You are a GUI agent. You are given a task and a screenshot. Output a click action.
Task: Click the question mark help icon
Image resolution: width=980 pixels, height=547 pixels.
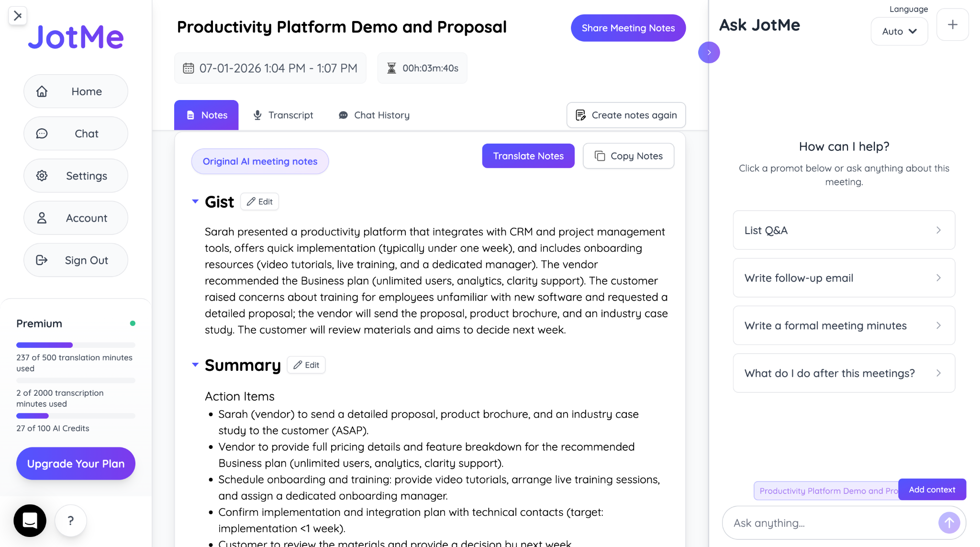click(70, 521)
